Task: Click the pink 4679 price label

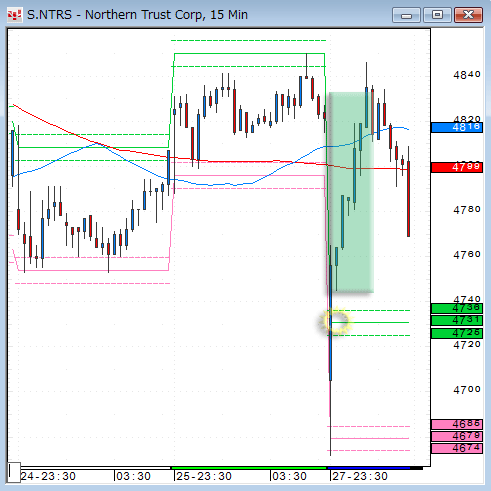Action: click(457, 436)
